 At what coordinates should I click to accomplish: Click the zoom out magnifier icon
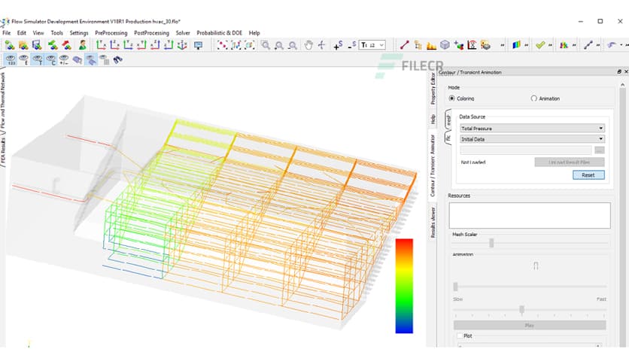[x=293, y=45]
